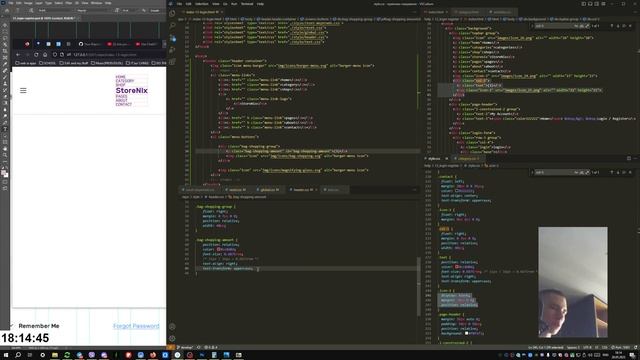The image size is (640, 360).
Task: Open Windows Start menu
Action: 6,355
